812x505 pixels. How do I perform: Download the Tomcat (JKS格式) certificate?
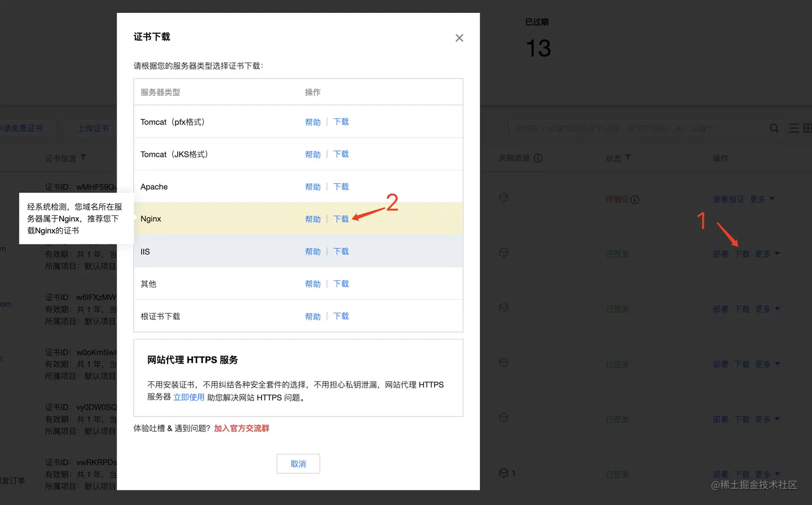tap(341, 154)
